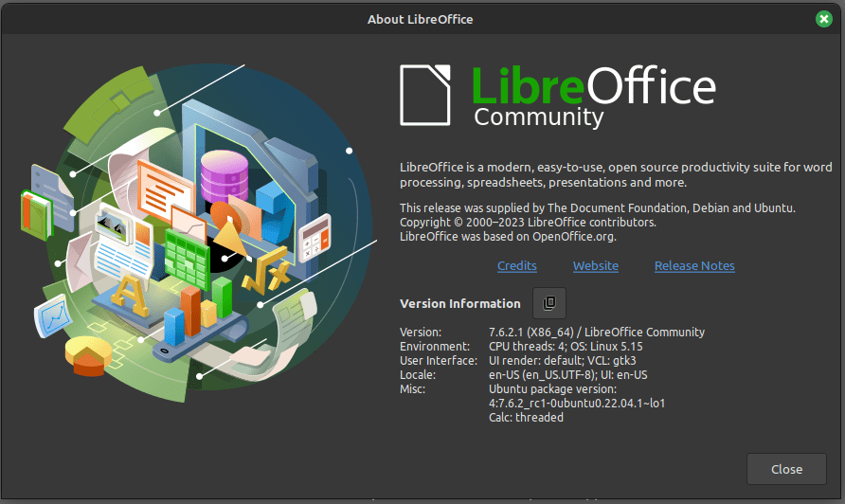Click 'LibreOffice was based on OpenOffice.org.' line
The height and width of the screenshot is (504, 845).
click(508, 236)
